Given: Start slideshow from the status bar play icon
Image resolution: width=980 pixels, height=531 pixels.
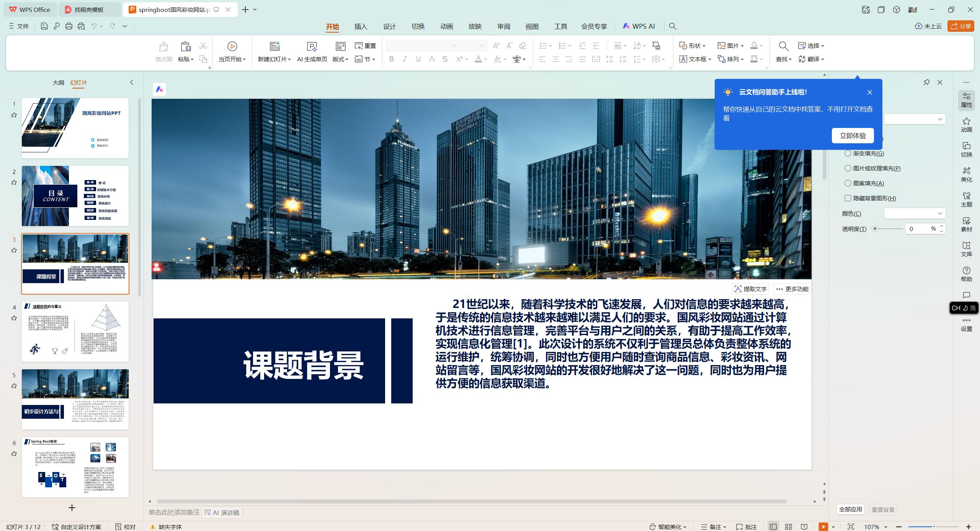Looking at the screenshot, I should [823, 526].
